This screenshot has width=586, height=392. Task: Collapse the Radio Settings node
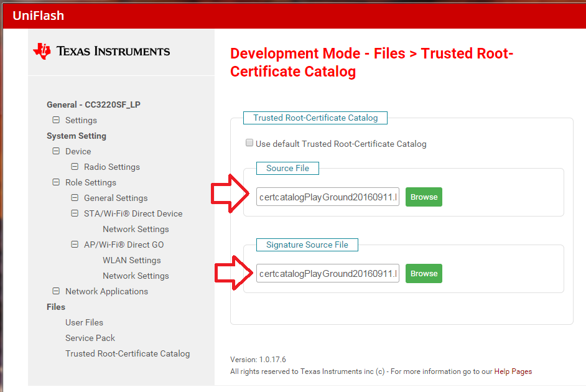75,167
